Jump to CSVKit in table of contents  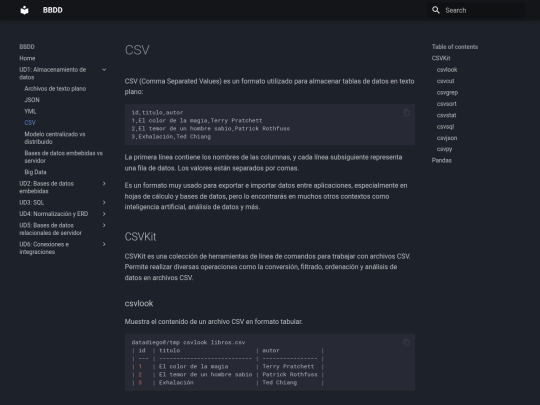coord(441,58)
